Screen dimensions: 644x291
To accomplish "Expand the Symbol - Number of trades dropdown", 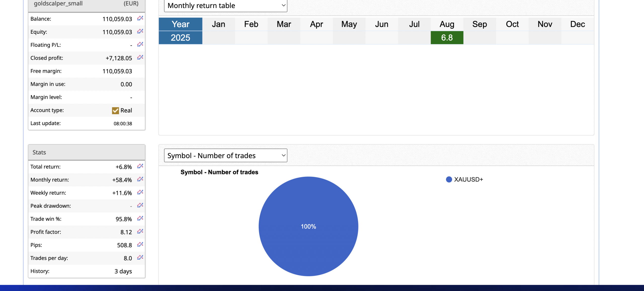I will 225,155.
